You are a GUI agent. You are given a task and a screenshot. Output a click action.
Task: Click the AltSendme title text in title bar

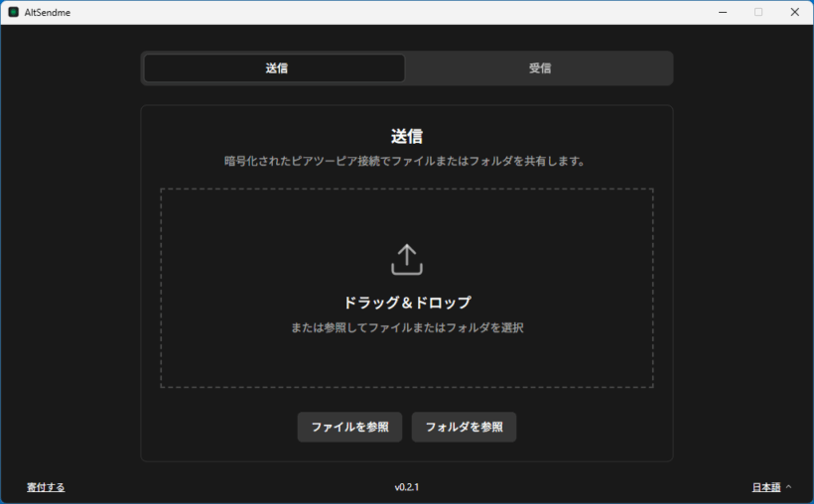coord(48,12)
